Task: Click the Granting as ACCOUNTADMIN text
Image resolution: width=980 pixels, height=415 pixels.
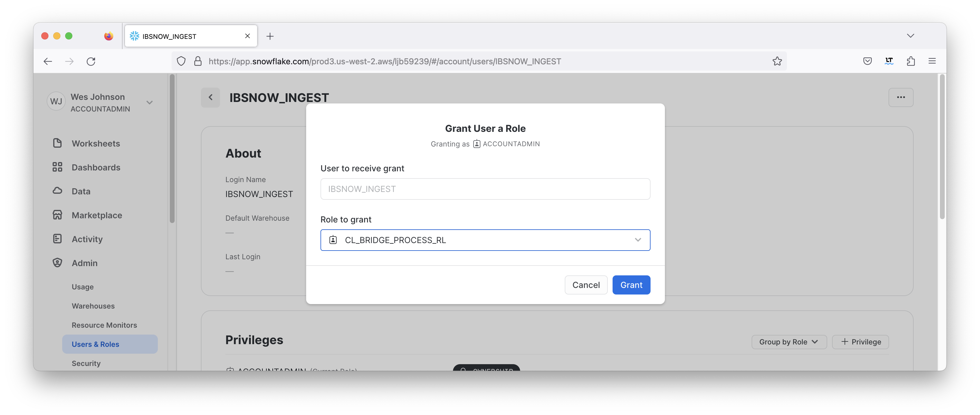Action: [x=485, y=144]
